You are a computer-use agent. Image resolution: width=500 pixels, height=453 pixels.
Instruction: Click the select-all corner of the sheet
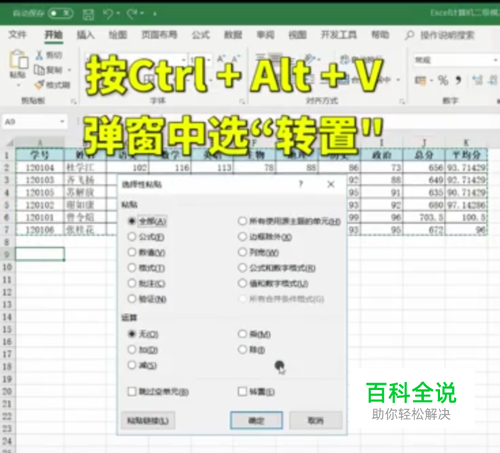click(x=10, y=143)
